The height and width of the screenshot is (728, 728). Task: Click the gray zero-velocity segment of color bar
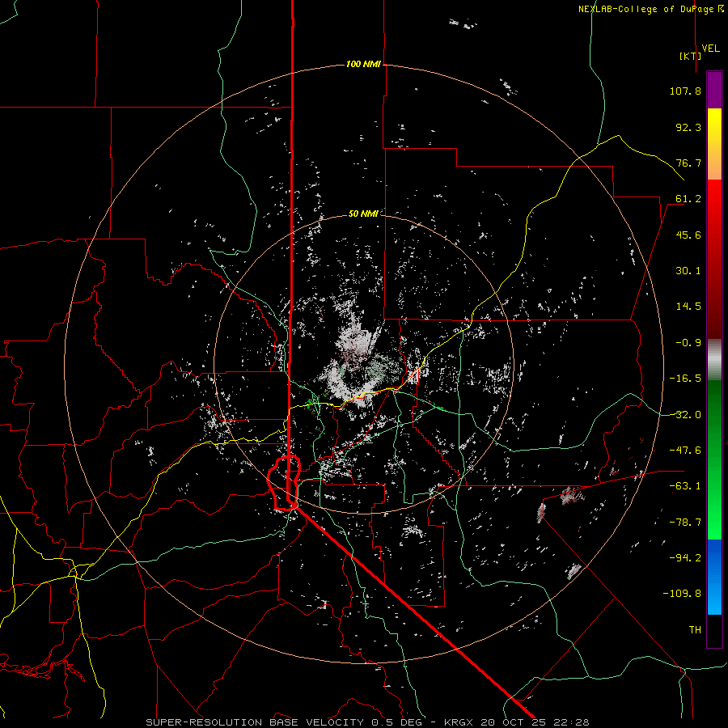pyautogui.click(x=714, y=360)
